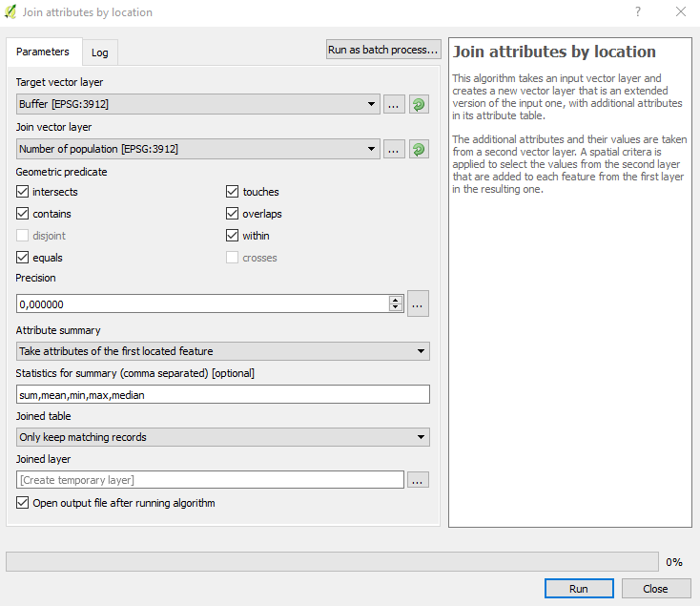Click Run as batch process button

tap(383, 50)
